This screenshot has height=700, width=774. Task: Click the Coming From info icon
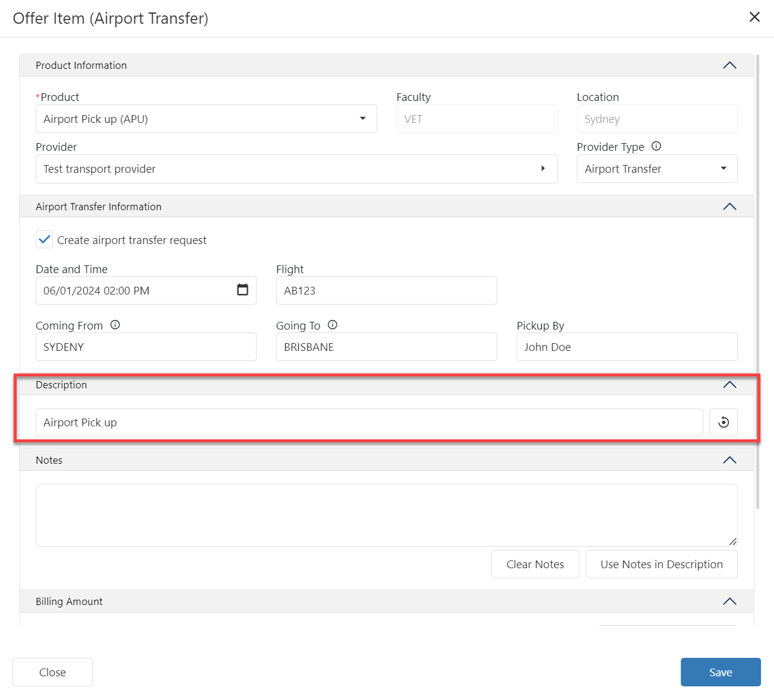tap(115, 325)
